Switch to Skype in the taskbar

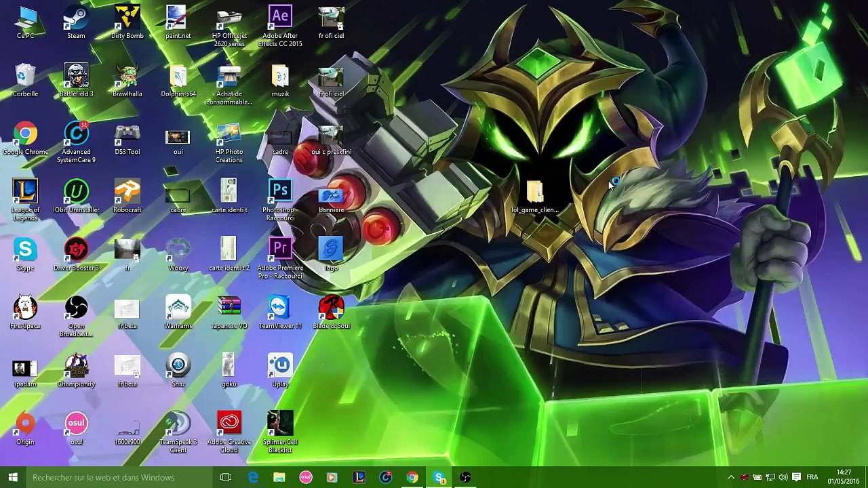[439, 477]
